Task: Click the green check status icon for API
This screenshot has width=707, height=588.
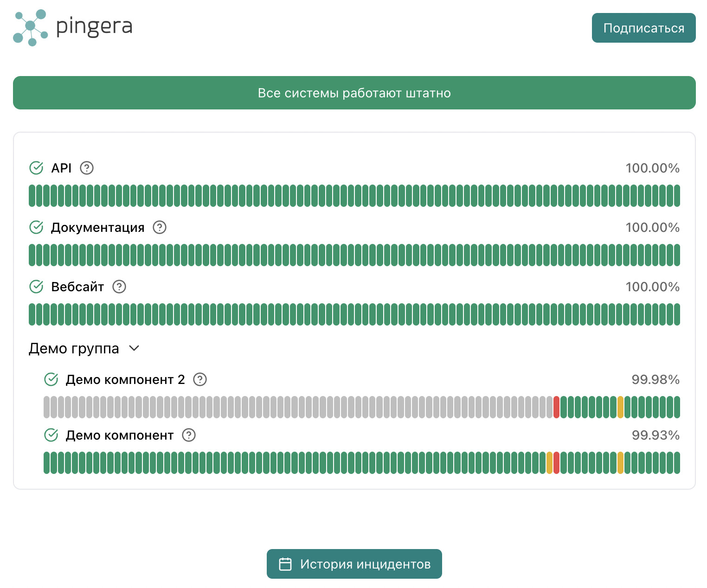Action: [36, 168]
